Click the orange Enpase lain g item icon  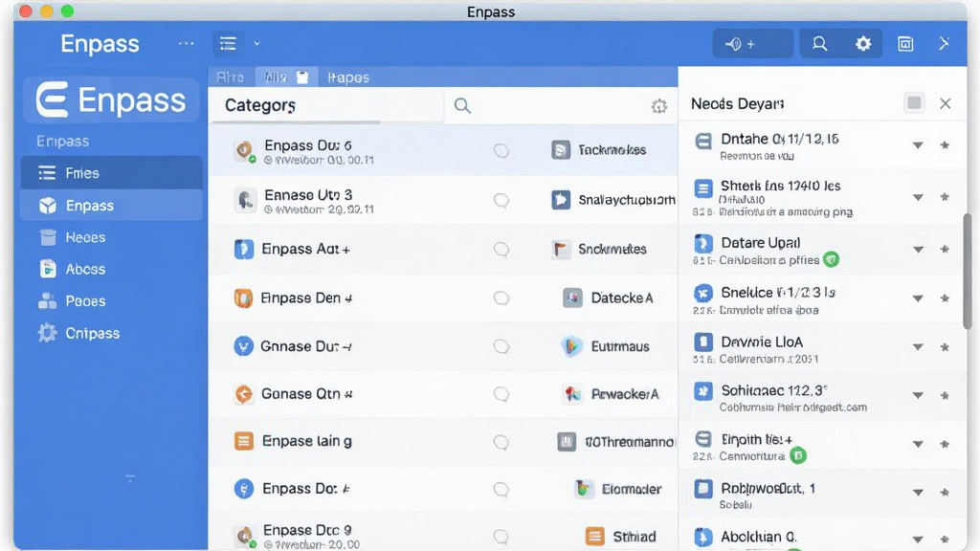pos(243,441)
